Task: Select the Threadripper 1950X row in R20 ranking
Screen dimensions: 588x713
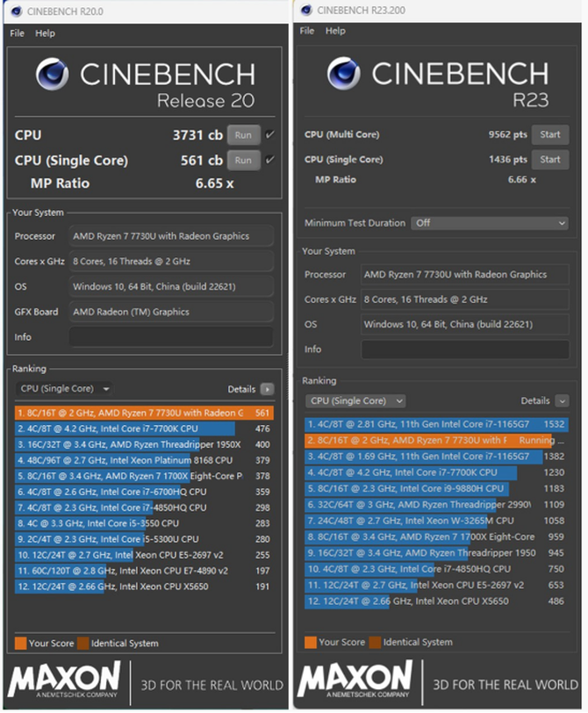Action: point(144,444)
